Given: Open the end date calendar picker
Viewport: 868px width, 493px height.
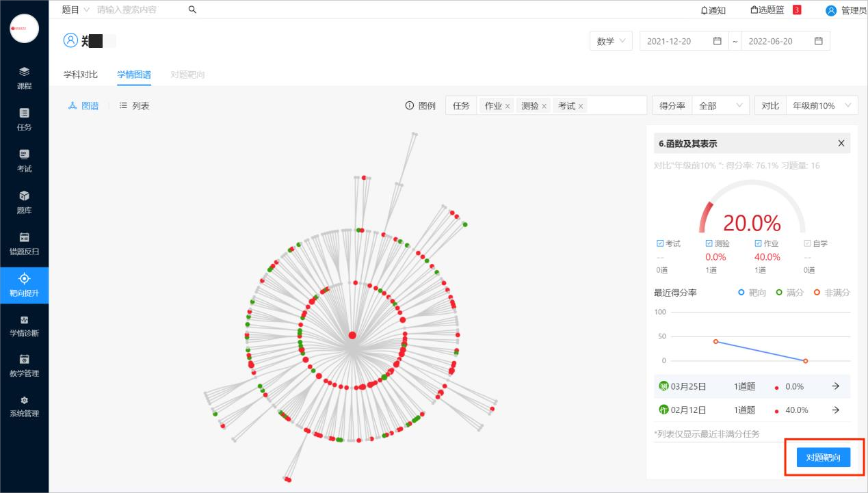Looking at the screenshot, I should [x=818, y=41].
